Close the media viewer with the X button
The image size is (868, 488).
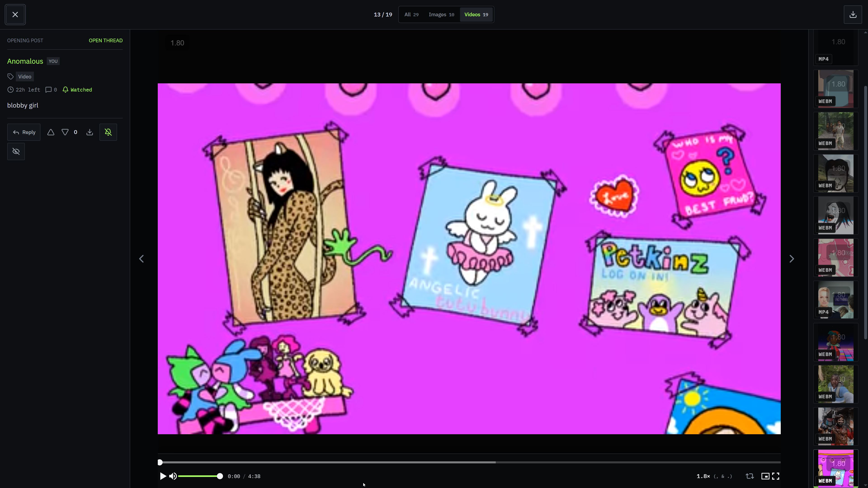(15, 14)
